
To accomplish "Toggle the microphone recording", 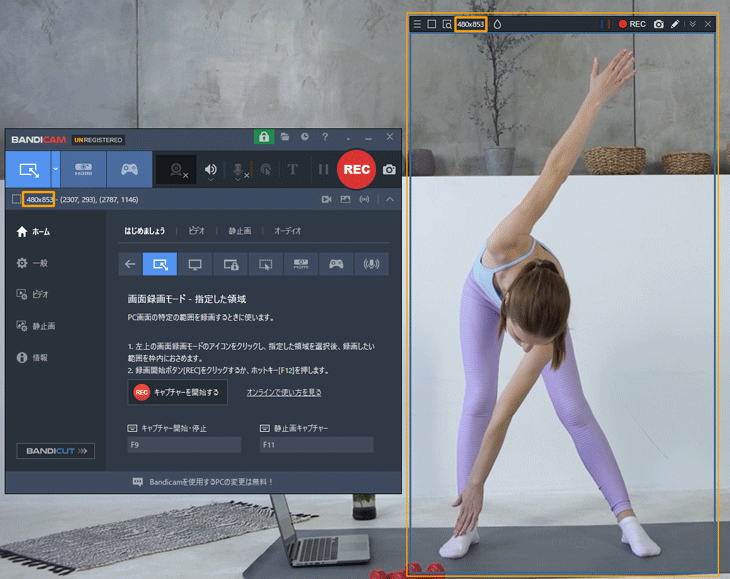I will pos(240,170).
